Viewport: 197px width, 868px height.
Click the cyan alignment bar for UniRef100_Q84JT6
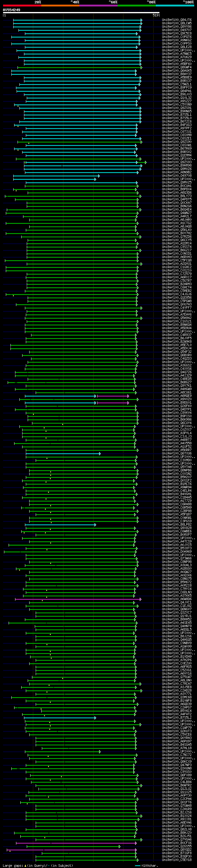point(77,20)
